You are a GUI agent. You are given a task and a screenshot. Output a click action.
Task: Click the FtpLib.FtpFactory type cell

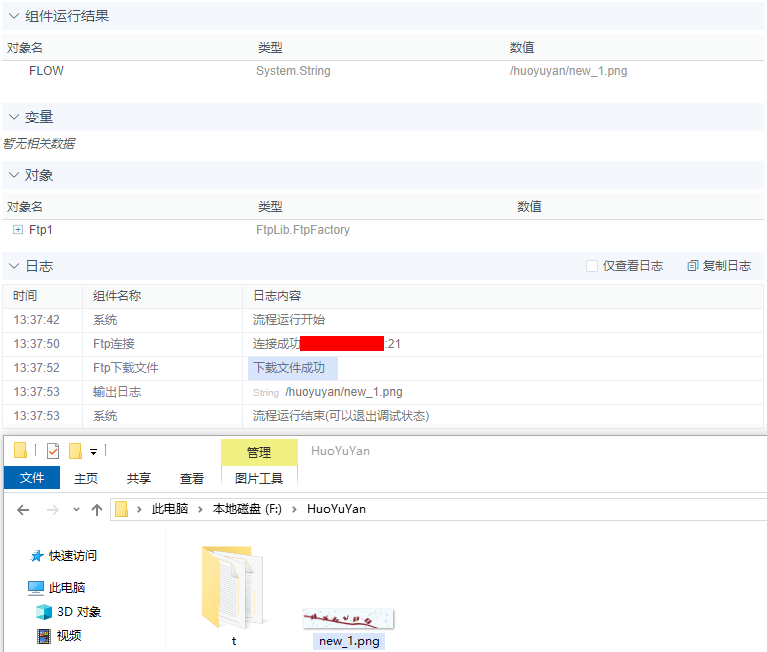click(x=303, y=230)
